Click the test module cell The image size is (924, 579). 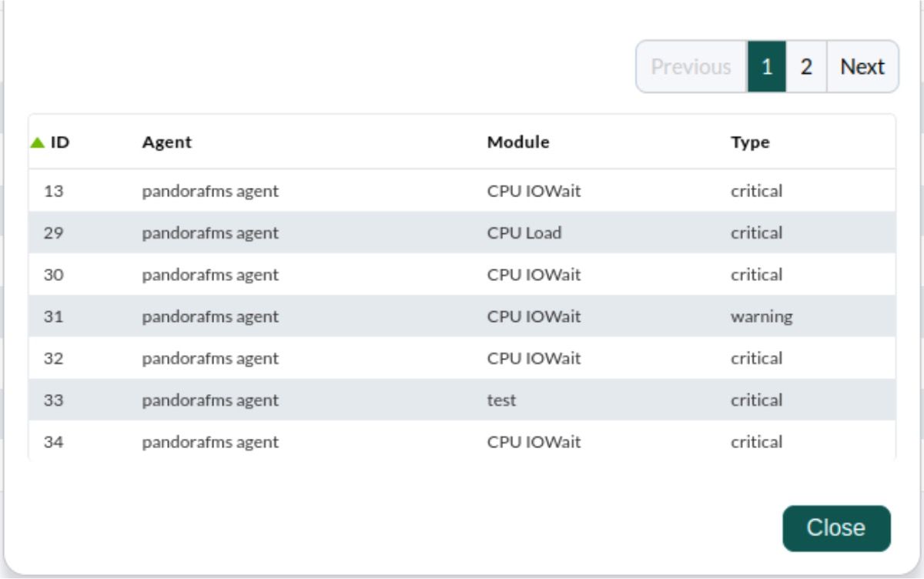[x=501, y=400]
